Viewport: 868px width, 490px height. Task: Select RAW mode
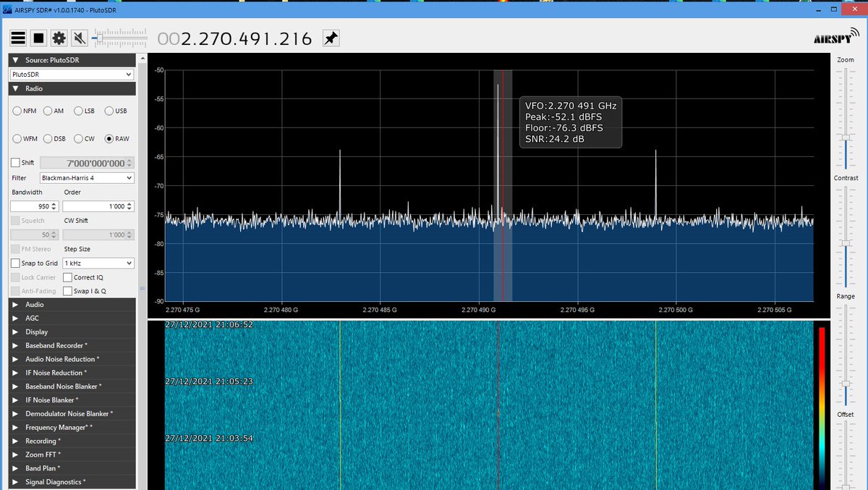click(x=117, y=138)
